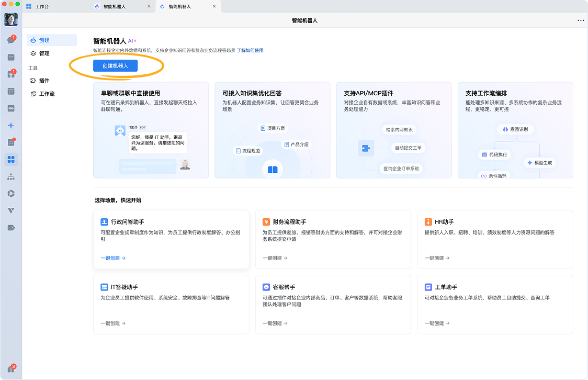The image size is (588, 380).
Task: Click 一键创建 under 工单助手
Action: (x=437, y=323)
